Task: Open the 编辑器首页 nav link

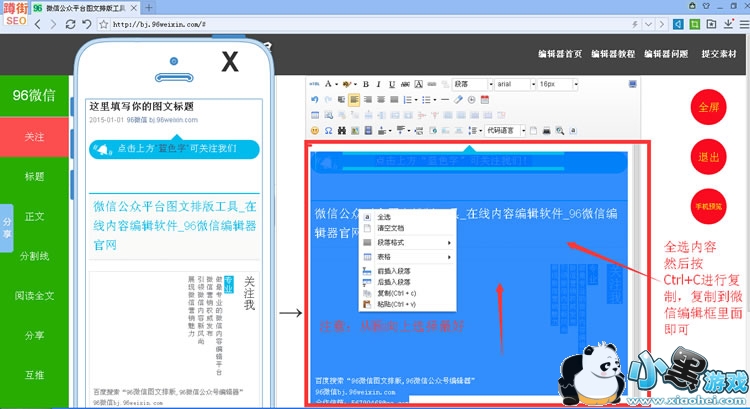Action: coord(560,54)
